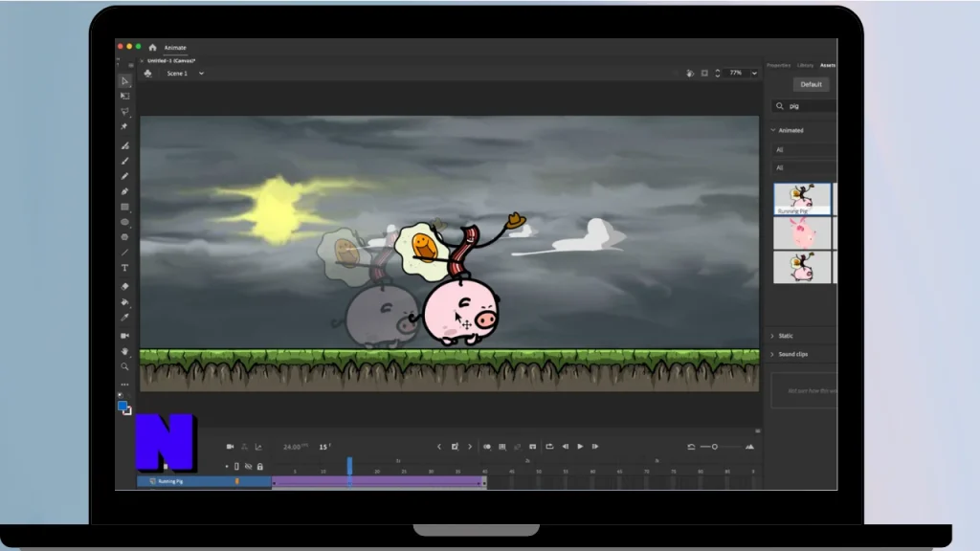This screenshot has height=551, width=980.
Task: Switch to the Assets panel tab
Action: click(828, 65)
